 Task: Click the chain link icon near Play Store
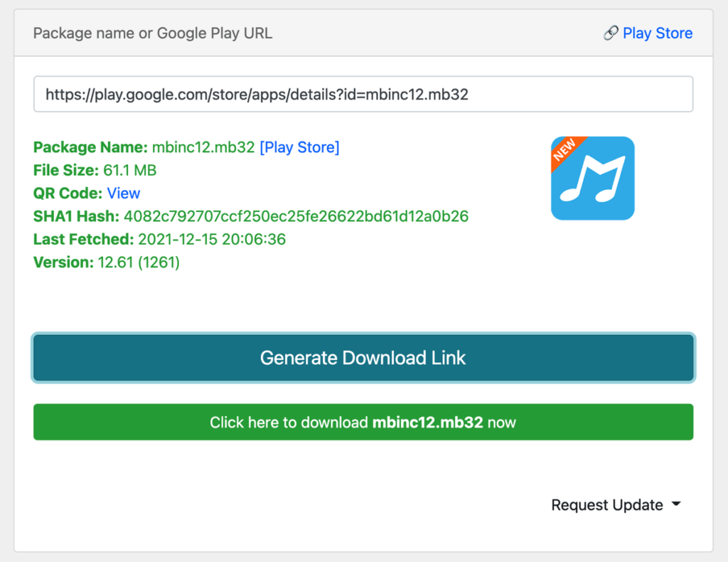[x=611, y=33]
